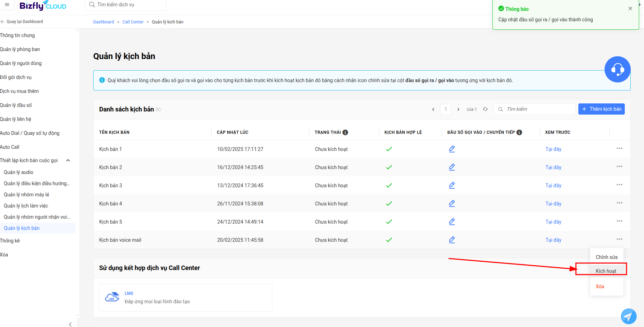Open more options for Kịch bản 2
The image size is (644, 327).
620,167
